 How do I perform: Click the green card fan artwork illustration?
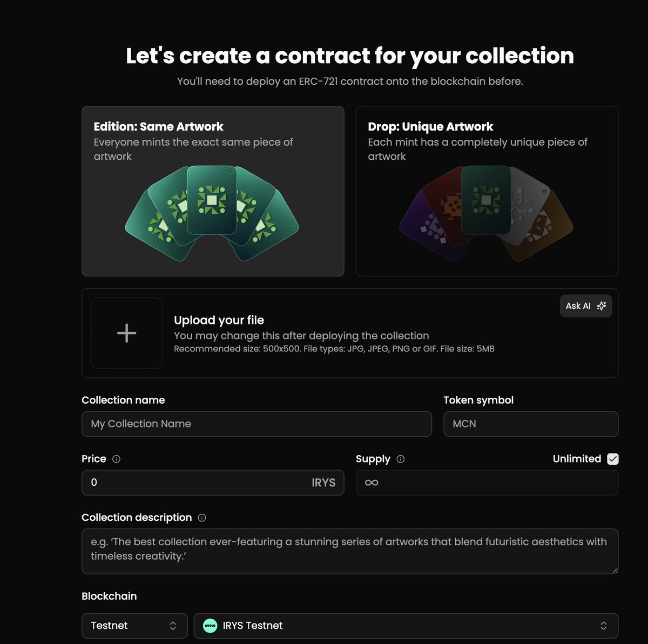click(x=212, y=213)
